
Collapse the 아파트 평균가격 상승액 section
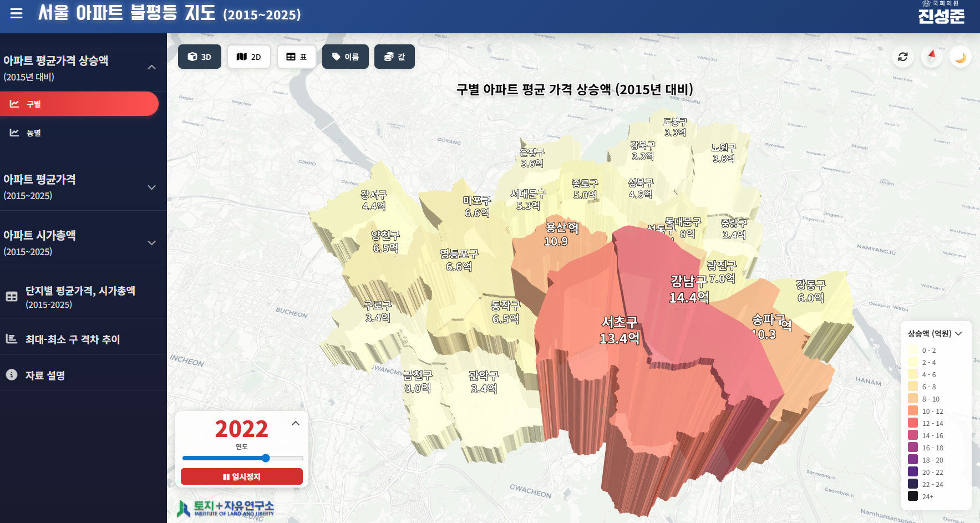tap(151, 67)
